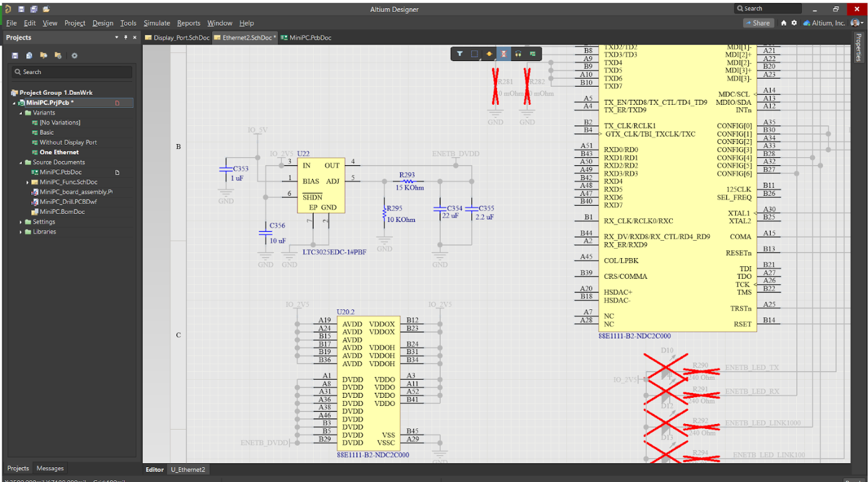868x482 pixels.
Task: Select MiniPC.BomDoc in tree
Action: [62, 212]
